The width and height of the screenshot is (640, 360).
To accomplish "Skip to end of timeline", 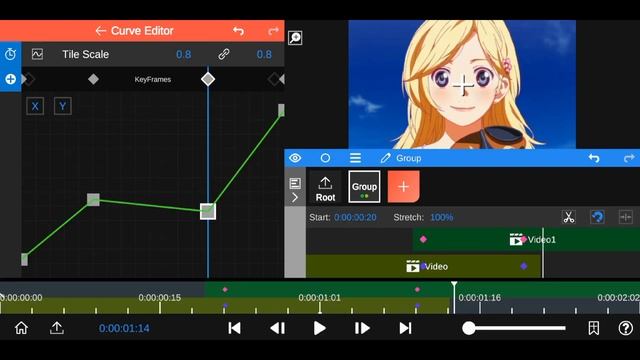I will pos(405,328).
